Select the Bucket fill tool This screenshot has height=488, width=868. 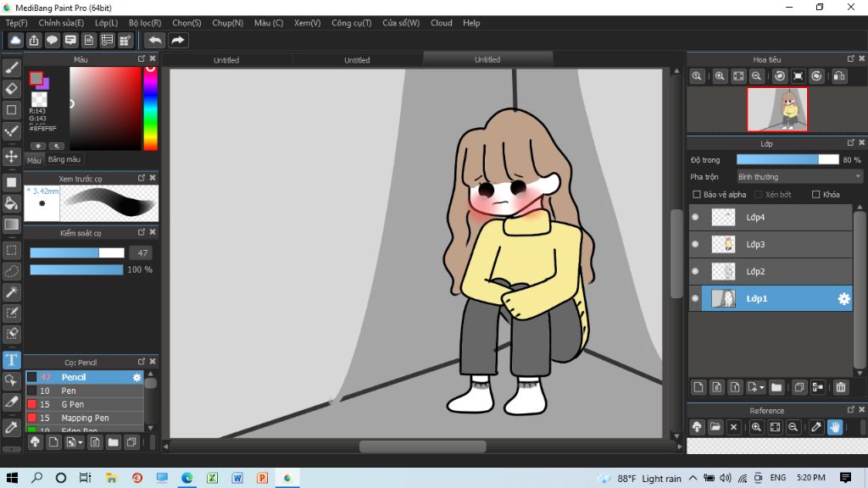click(12, 203)
